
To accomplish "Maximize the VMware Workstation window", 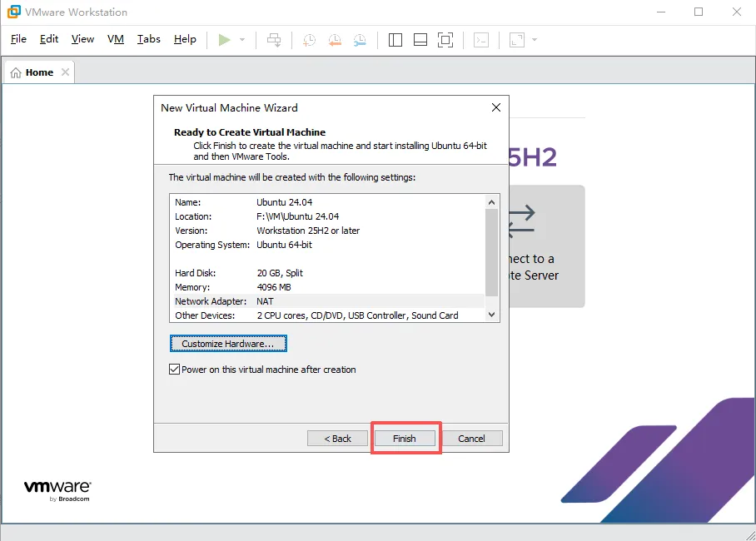I will (x=699, y=12).
